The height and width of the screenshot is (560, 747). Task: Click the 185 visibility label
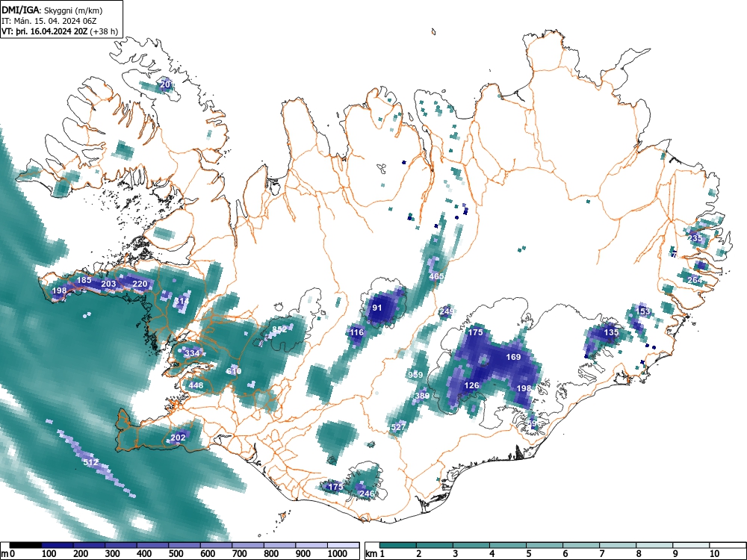click(84, 280)
